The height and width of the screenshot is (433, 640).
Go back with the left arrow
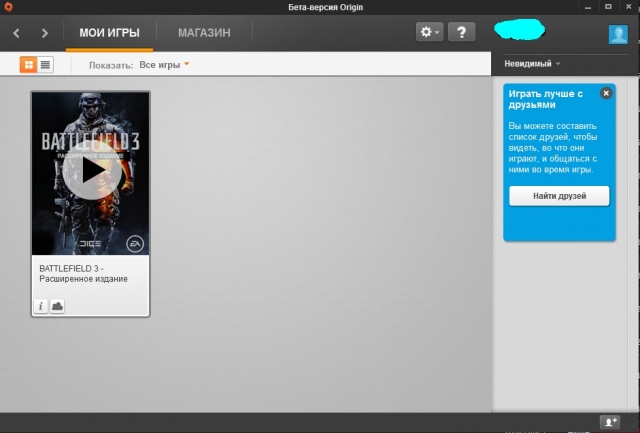(x=16, y=33)
